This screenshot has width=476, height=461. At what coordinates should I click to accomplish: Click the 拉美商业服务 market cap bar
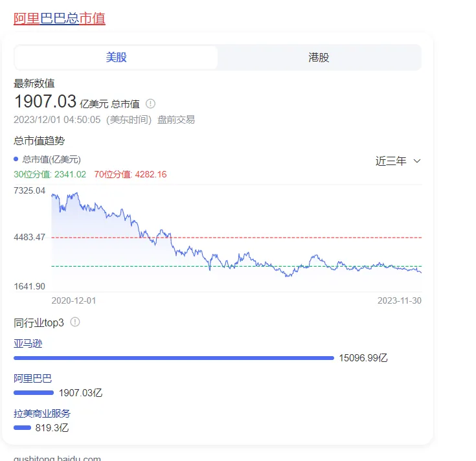tap(23, 427)
